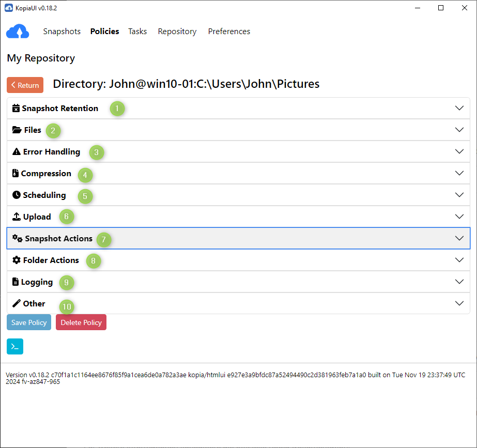Click the Snapshot Actions heading text

59,238
